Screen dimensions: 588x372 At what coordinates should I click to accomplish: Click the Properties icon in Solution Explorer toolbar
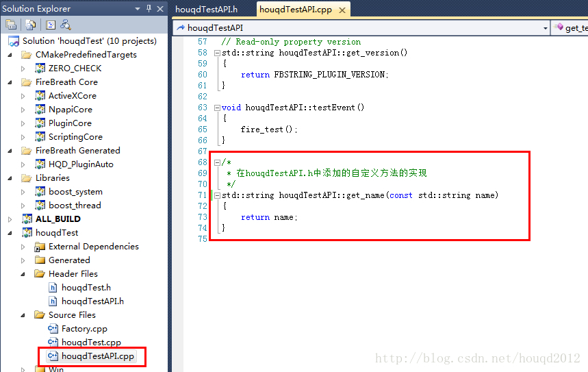point(11,25)
